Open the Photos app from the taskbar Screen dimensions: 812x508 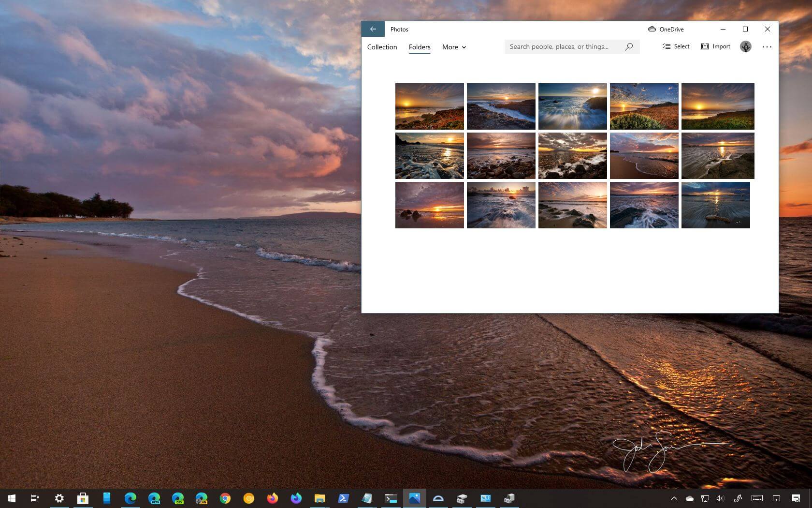pos(414,498)
